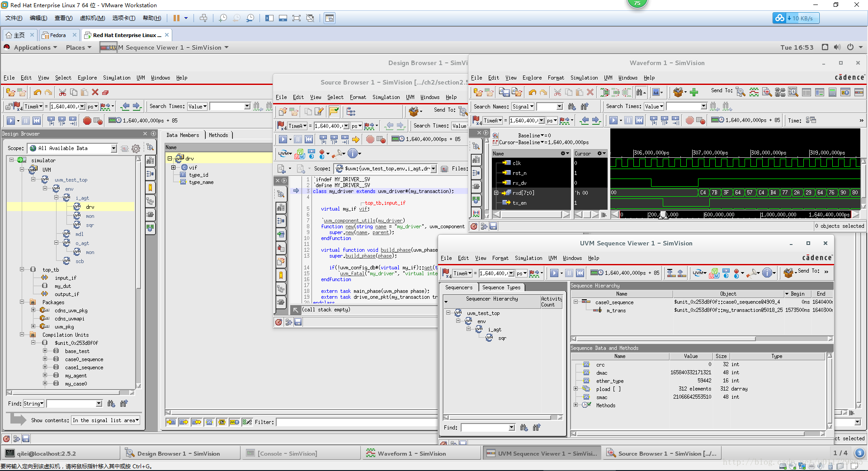868x471 pixels.
Task: Click the Cut scissors icon in Design Browser
Action: [x=62, y=92]
